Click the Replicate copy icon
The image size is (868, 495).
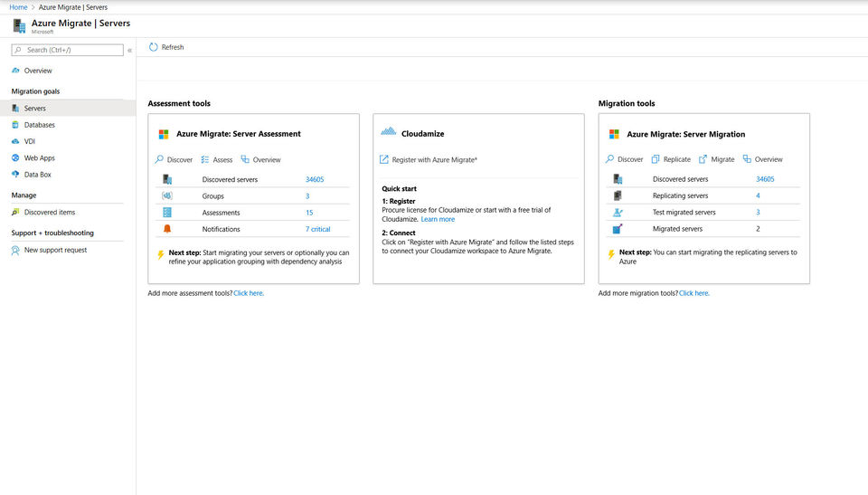pos(656,159)
